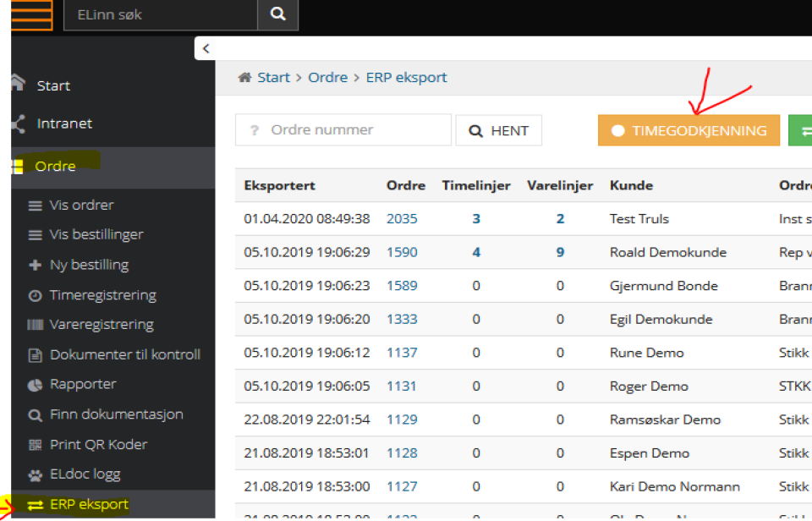Open Vis bestillinger
812x521 pixels.
coord(96,234)
